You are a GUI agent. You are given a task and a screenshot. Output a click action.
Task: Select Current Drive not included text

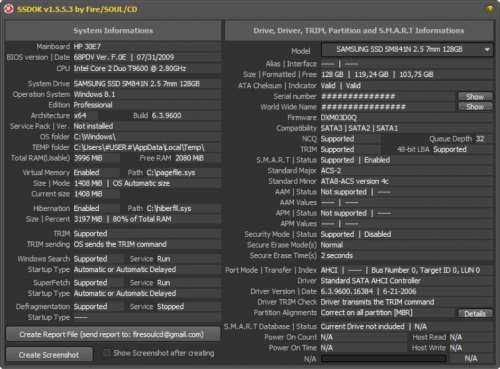362,327
